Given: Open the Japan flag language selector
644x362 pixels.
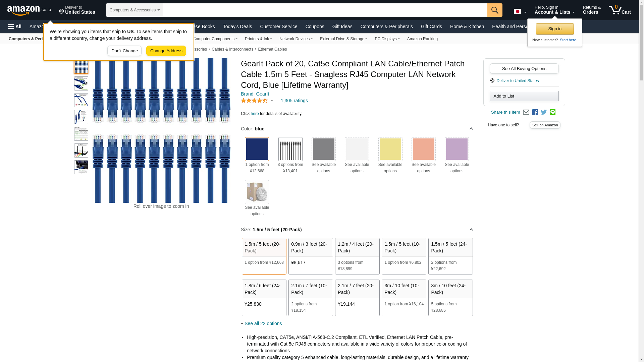Looking at the screenshot, I should click(520, 12).
